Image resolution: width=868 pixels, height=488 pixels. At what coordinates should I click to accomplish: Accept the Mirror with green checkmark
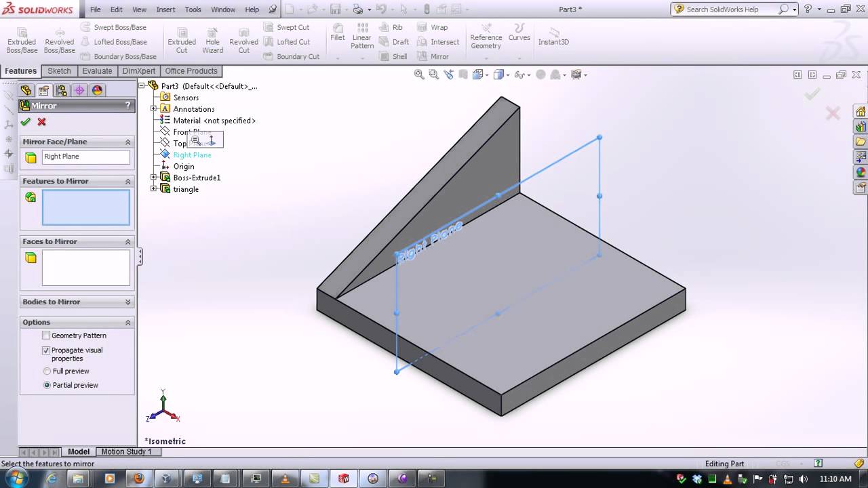pos(26,122)
